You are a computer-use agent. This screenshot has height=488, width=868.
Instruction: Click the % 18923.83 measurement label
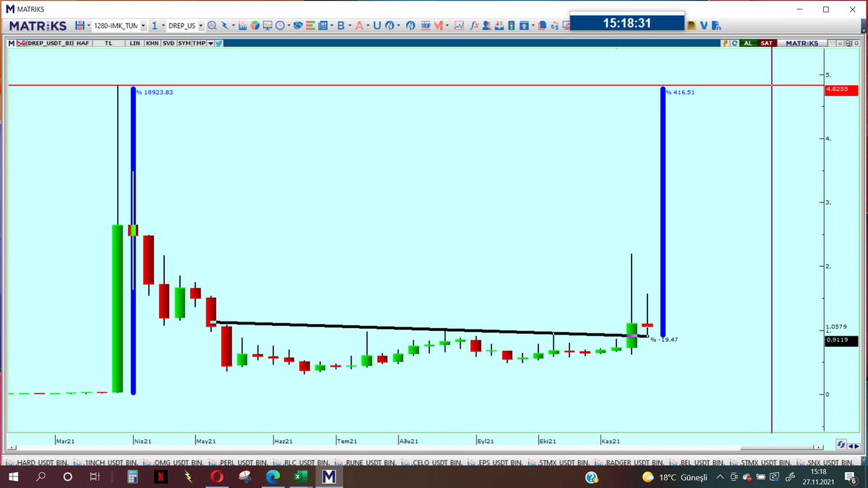155,93
